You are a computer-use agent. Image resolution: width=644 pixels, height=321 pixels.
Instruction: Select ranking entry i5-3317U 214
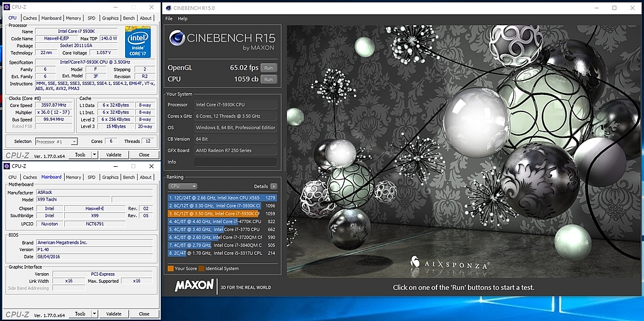(x=222, y=253)
